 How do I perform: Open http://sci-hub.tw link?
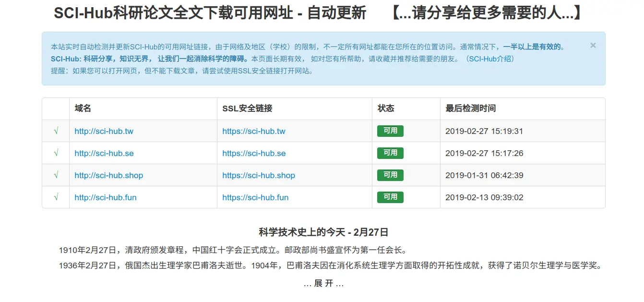(x=104, y=131)
